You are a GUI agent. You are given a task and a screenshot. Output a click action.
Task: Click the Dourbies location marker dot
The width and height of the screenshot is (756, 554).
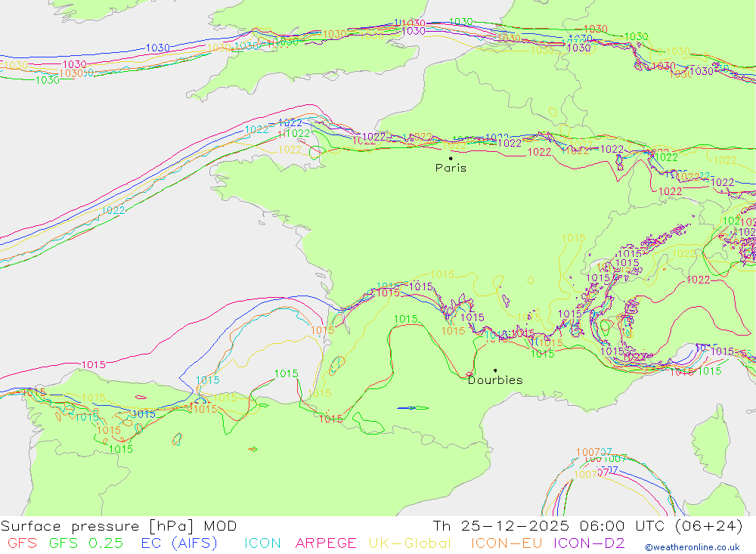tap(495, 370)
